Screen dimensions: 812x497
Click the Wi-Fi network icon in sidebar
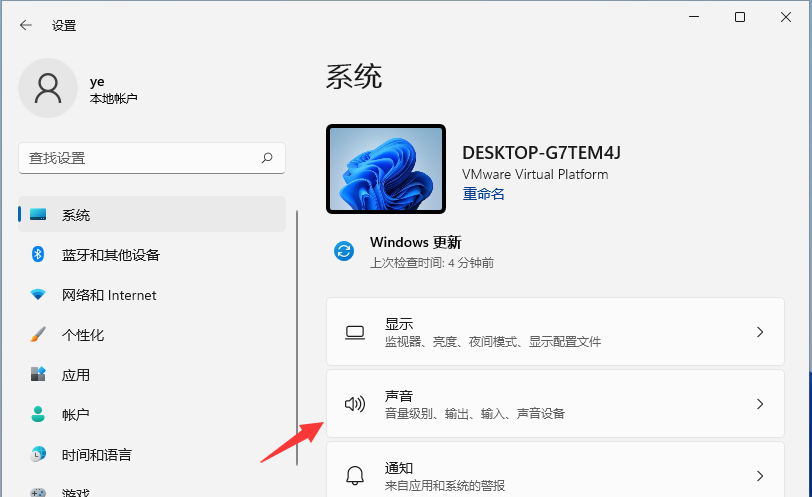(x=38, y=295)
